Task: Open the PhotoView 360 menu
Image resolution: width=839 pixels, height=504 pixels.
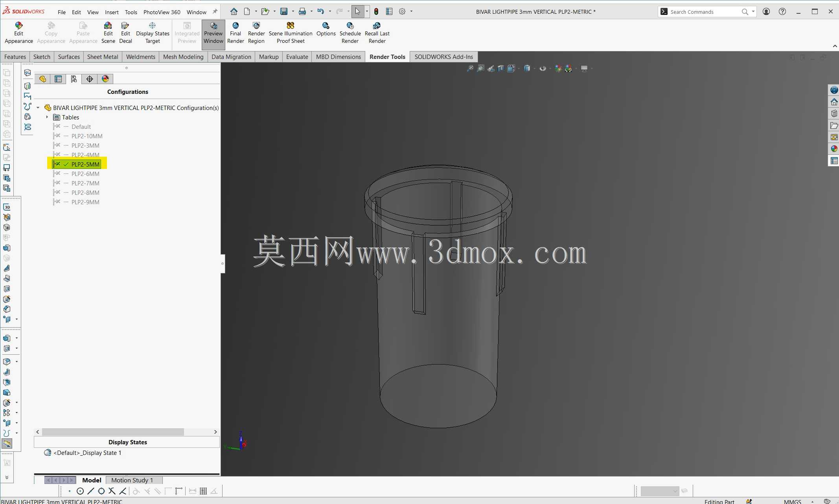Action: point(162,12)
